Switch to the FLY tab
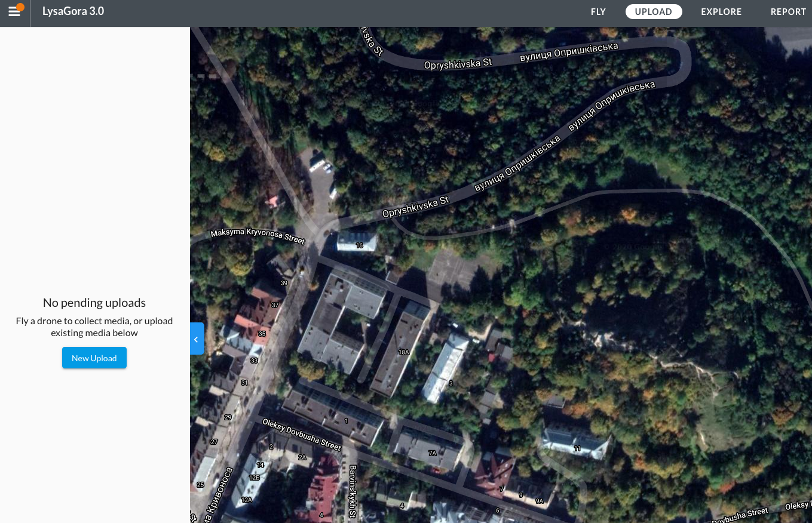 click(x=598, y=11)
